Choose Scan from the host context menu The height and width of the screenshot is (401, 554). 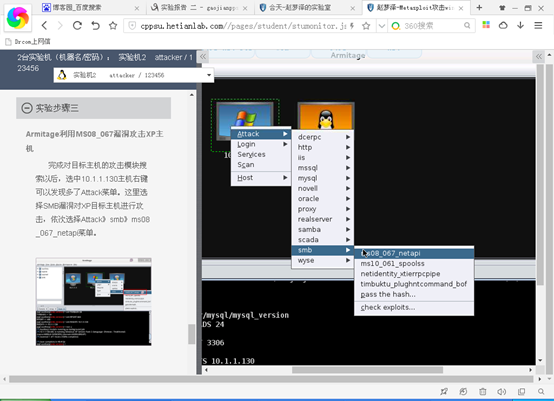click(261, 165)
